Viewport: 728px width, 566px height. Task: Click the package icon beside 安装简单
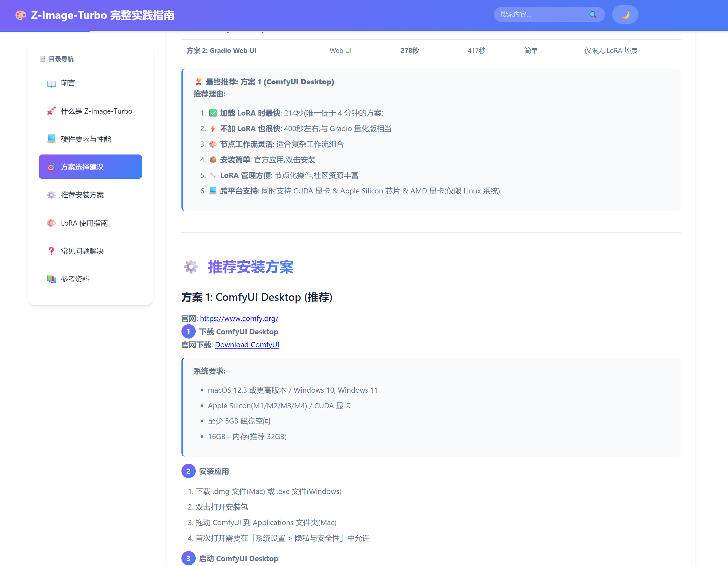pos(213,160)
